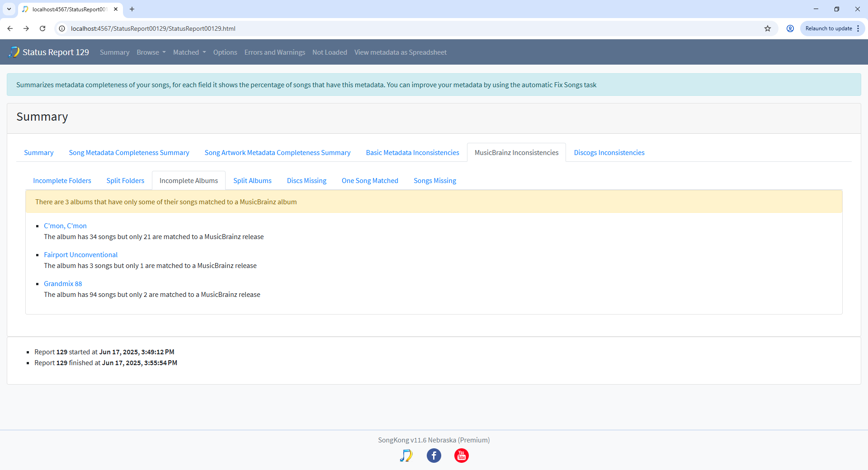Screen dimensions: 868x470
Task: Switch to Song Metadata Completeness Summary tab
Action: click(x=129, y=153)
